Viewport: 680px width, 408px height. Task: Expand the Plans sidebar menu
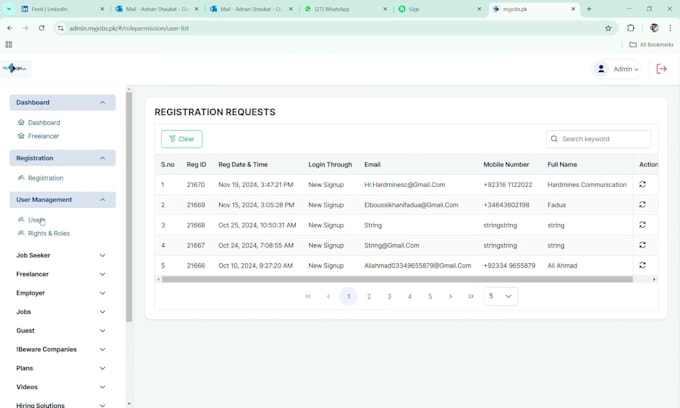61,368
